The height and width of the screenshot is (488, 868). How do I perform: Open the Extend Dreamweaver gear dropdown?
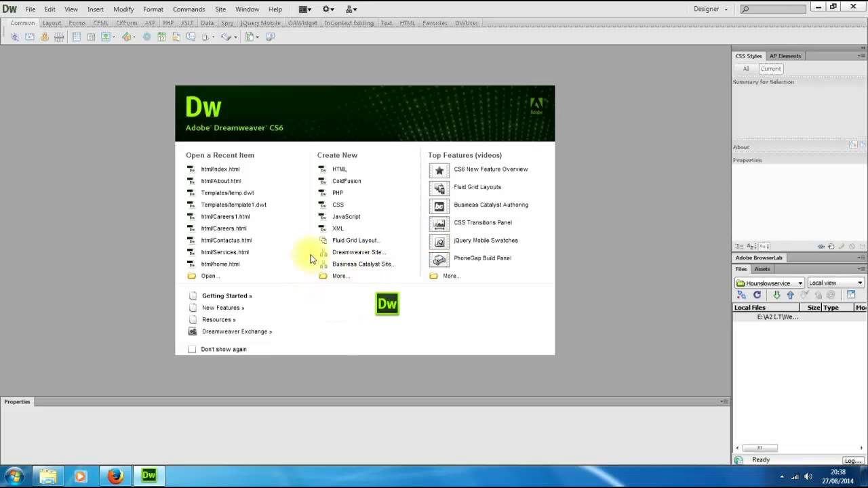[329, 9]
